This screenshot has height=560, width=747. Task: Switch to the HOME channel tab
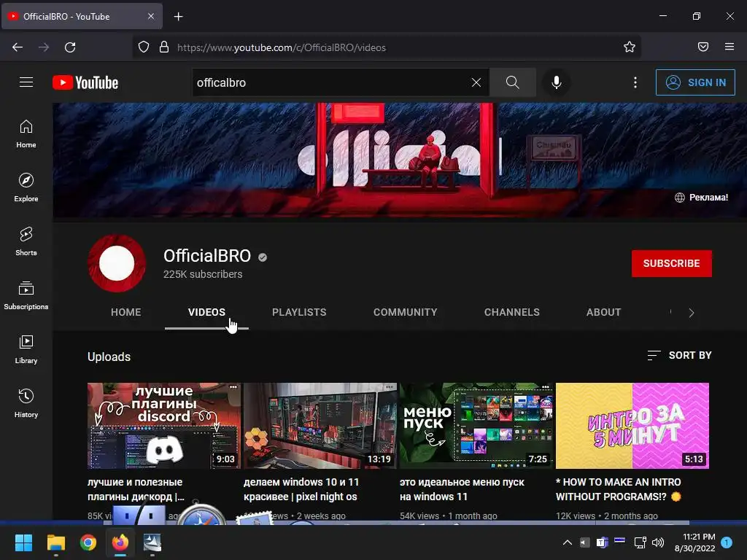click(125, 312)
